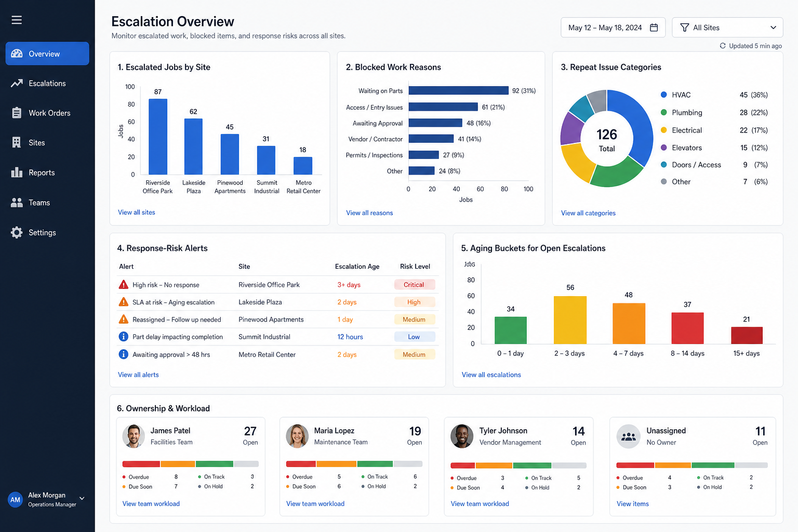Click the Waiting on Parts bar

tap(458, 90)
